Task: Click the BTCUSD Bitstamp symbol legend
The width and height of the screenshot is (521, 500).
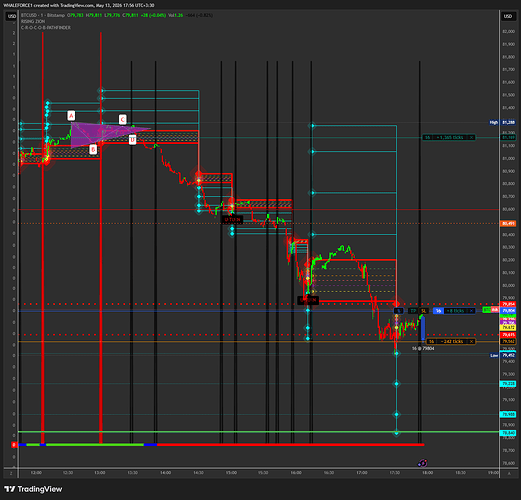Action: [43, 15]
